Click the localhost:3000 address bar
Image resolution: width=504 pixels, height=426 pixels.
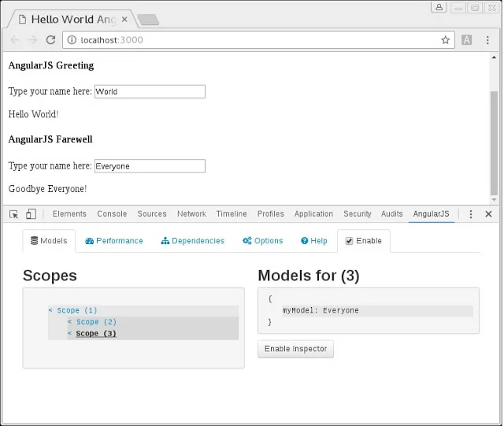[258, 40]
